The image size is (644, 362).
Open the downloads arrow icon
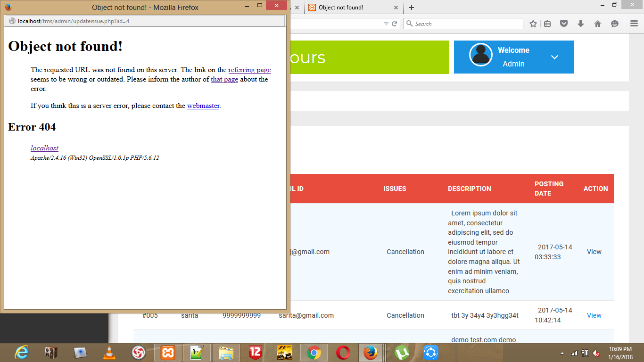[581, 24]
